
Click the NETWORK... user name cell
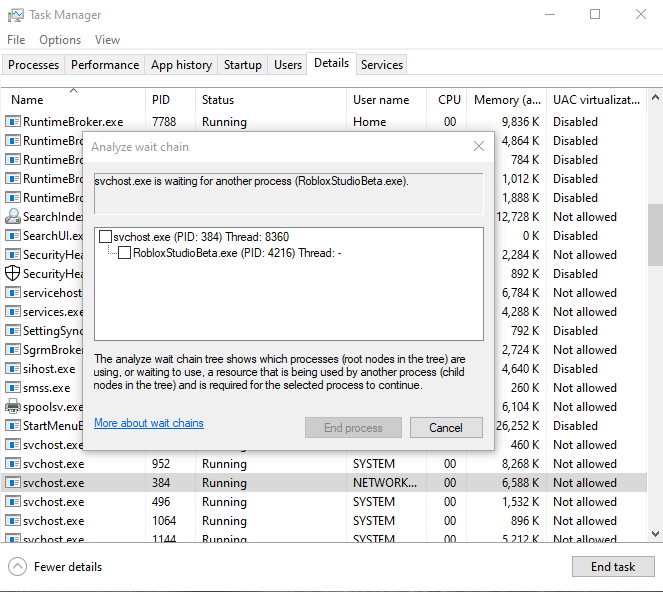(385, 482)
